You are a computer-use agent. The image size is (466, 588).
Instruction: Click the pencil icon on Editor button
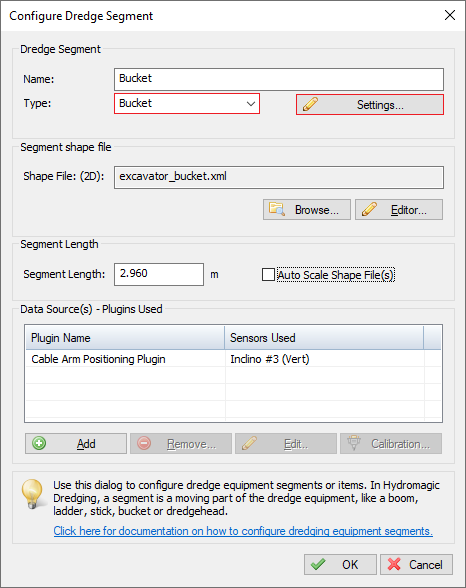pos(369,209)
